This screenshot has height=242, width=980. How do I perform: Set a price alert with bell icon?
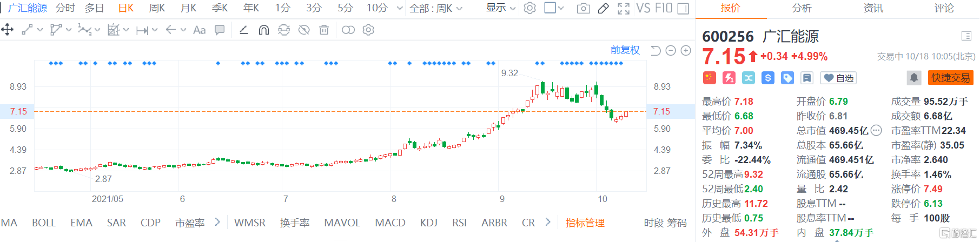(914, 78)
